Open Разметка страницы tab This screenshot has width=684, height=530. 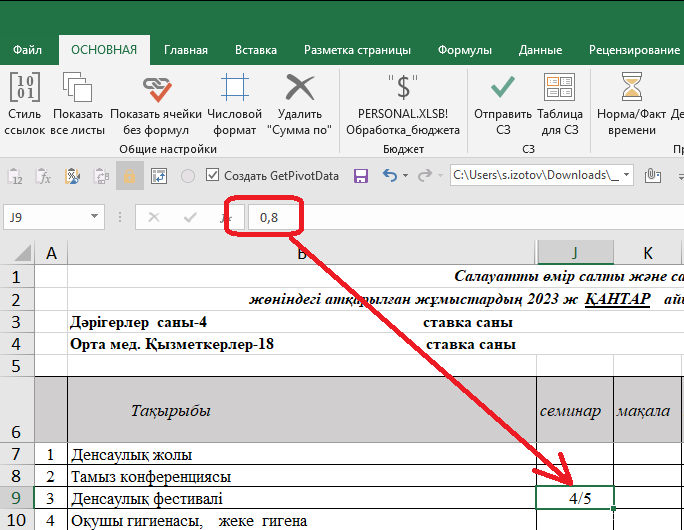[357, 50]
